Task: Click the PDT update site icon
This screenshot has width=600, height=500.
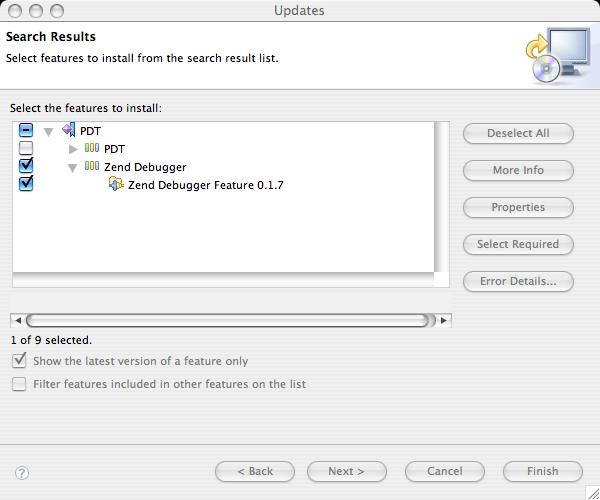Action: pyautogui.click(x=69, y=130)
